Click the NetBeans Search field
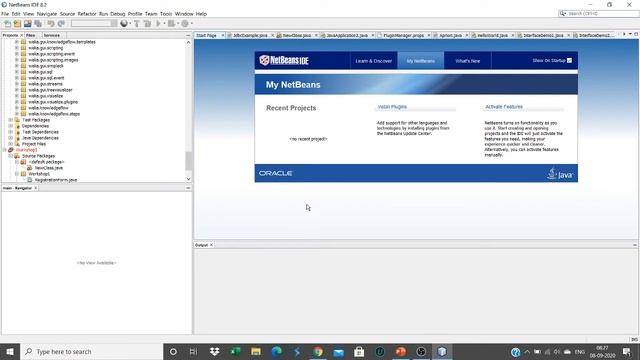Image resolution: width=640 pixels, height=360 pixels. [598, 13]
